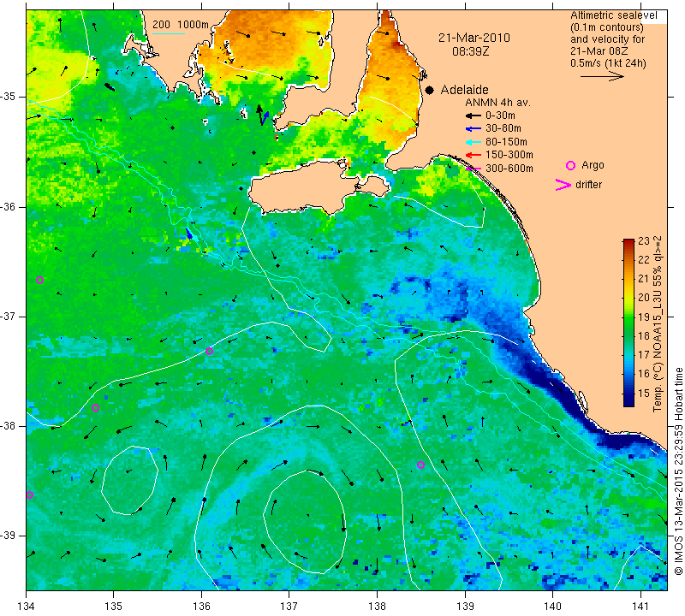Screen dimensions: 685x616
Task: Click Argo float marker near 134.8°E, 37.8°S
Action: coord(96,408)
